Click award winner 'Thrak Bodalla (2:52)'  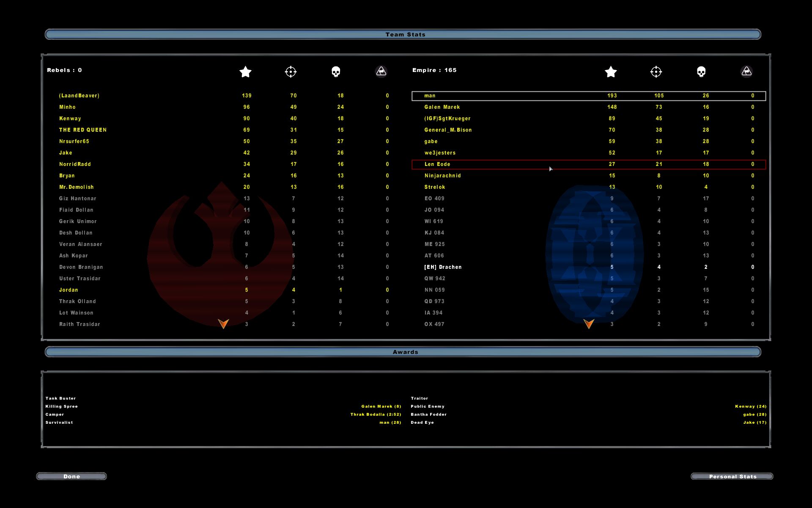376,414
